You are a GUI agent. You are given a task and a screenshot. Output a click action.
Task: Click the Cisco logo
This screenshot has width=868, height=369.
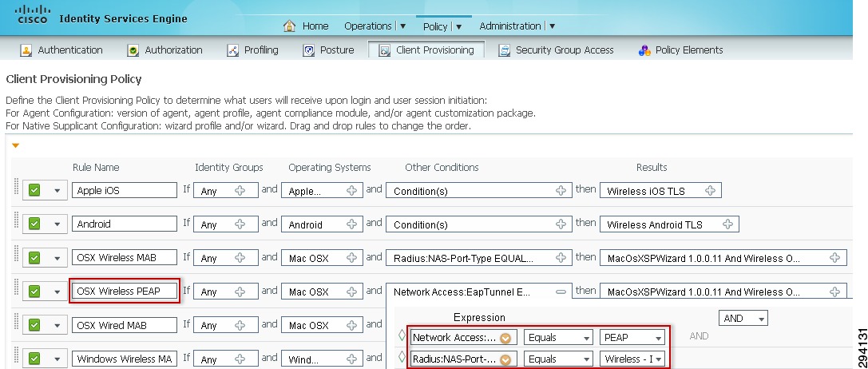coord(33,14)
